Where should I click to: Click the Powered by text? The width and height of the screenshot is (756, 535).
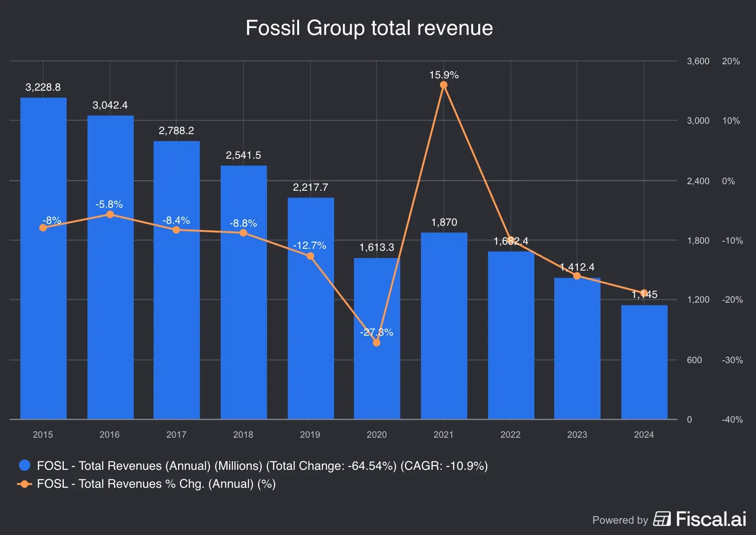[x=620, y=520]
